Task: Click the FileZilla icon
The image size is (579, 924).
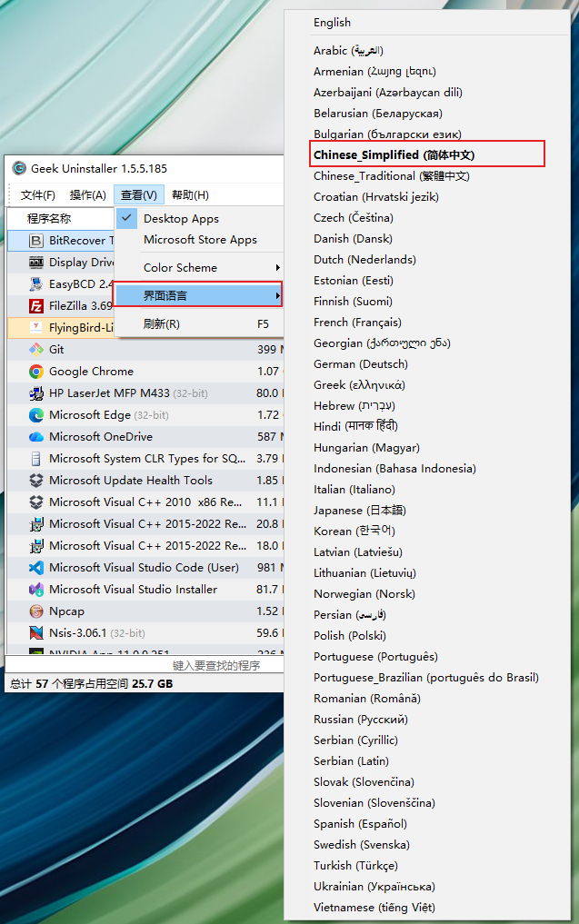Action: tap(36, 306)
